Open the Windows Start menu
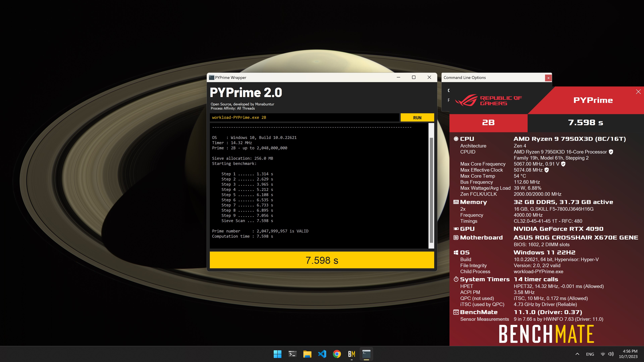This screenshot has height=362, width=644. tap(278, 354)
